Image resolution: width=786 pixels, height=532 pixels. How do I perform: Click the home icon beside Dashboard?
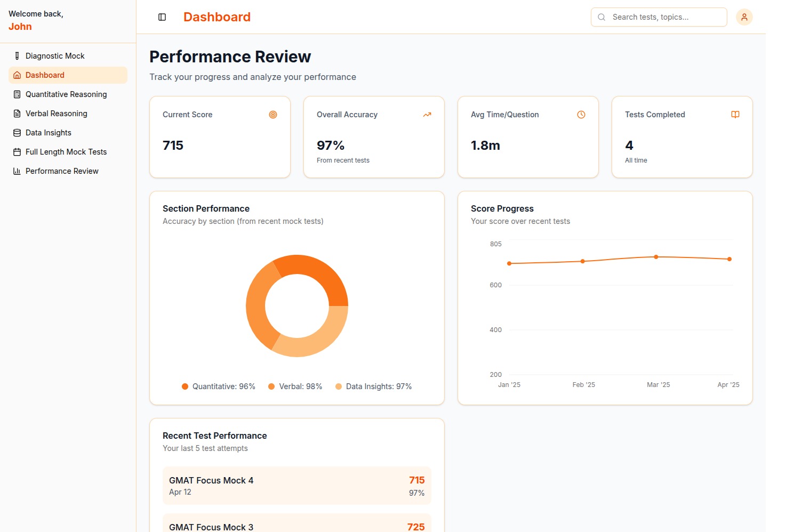[x=17, y=75]
